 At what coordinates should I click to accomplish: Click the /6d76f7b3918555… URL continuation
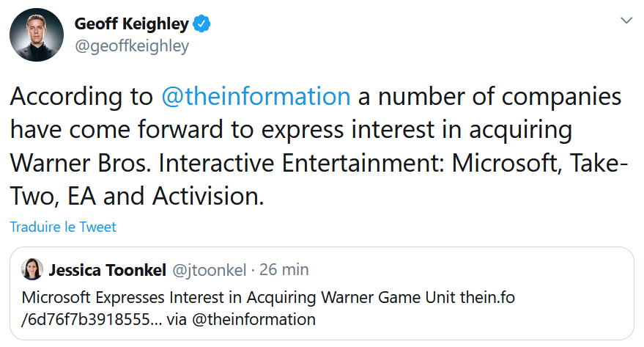[92, 319]
